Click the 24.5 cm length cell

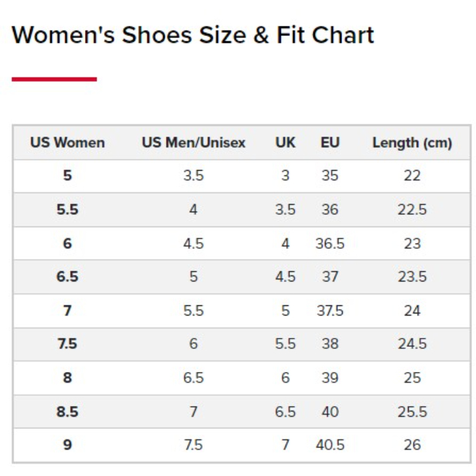click(412, 344)
